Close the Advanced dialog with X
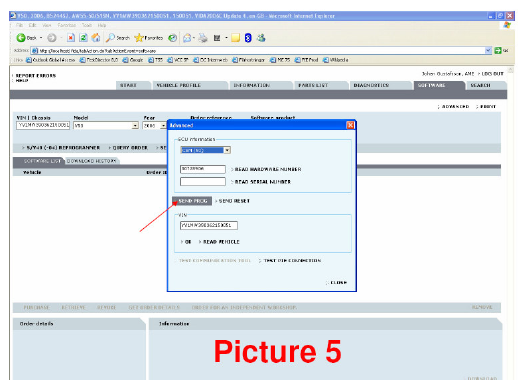Image resolution: width=527 pixels, height=389 pixels. (x=350, y=125)
